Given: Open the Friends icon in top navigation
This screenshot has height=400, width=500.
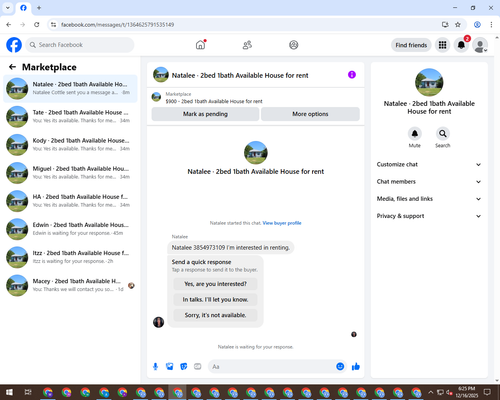Looking at the screenshot, I should (247, 45).
